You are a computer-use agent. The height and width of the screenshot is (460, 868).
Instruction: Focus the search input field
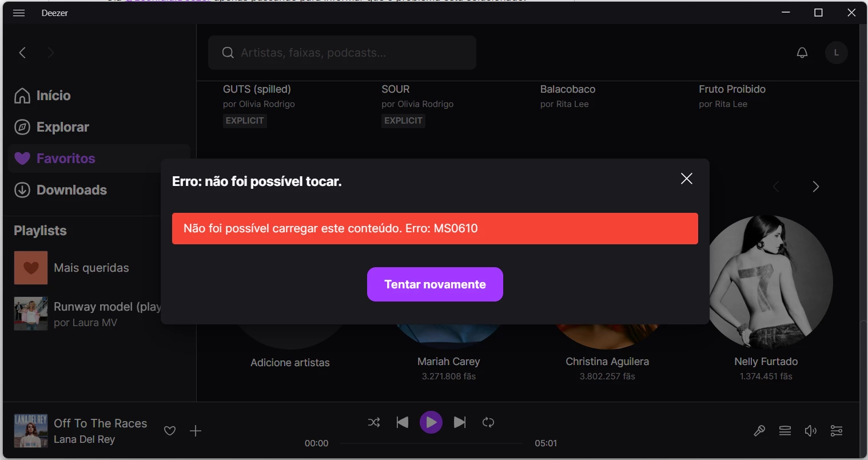point(342,53)
